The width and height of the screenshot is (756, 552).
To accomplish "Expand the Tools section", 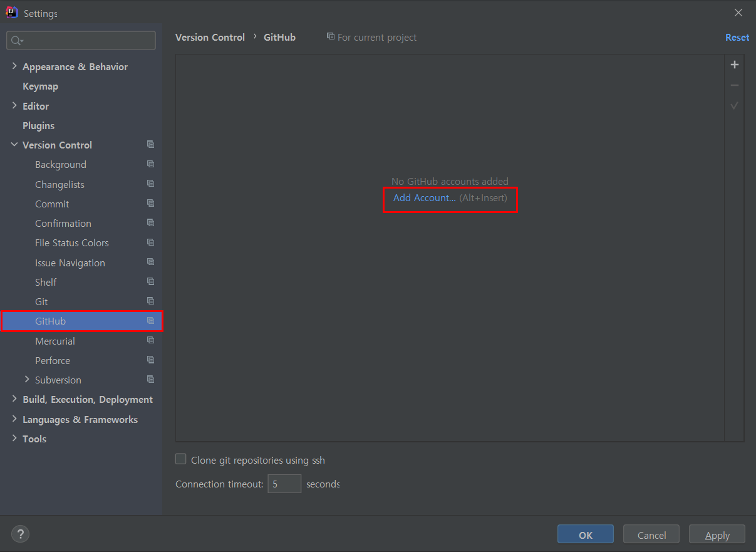I will (14, 439).
